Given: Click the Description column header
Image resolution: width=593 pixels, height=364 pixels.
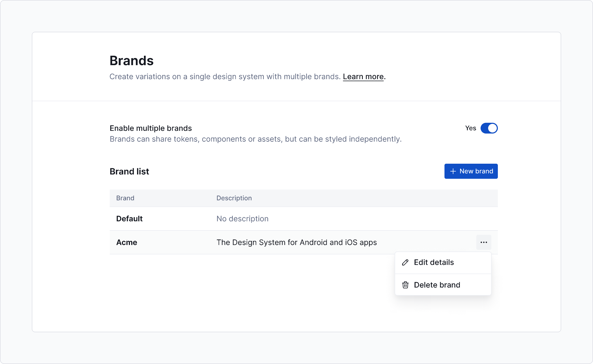Looking at the screenshot, I should (234, 198).
